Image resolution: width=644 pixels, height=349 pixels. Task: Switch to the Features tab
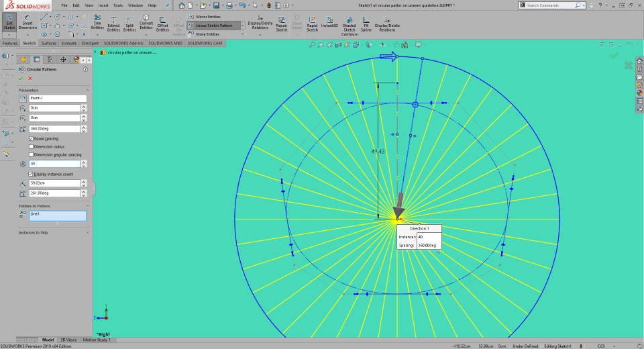click(x=10, y=43)
